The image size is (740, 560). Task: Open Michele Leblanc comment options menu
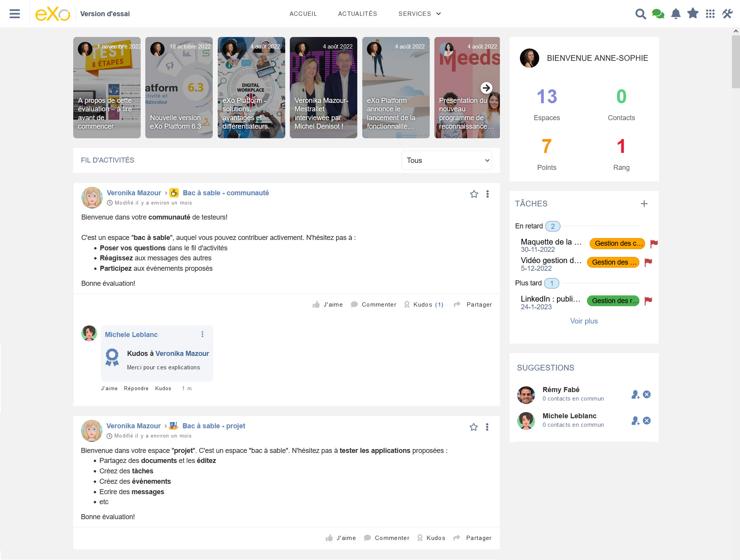(202, 334)
